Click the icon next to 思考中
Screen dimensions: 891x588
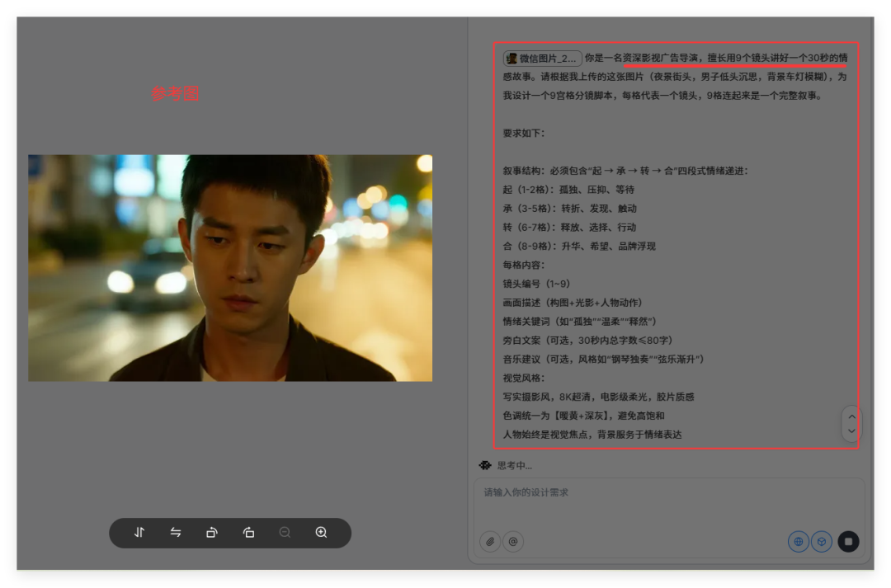click(485, 465)
